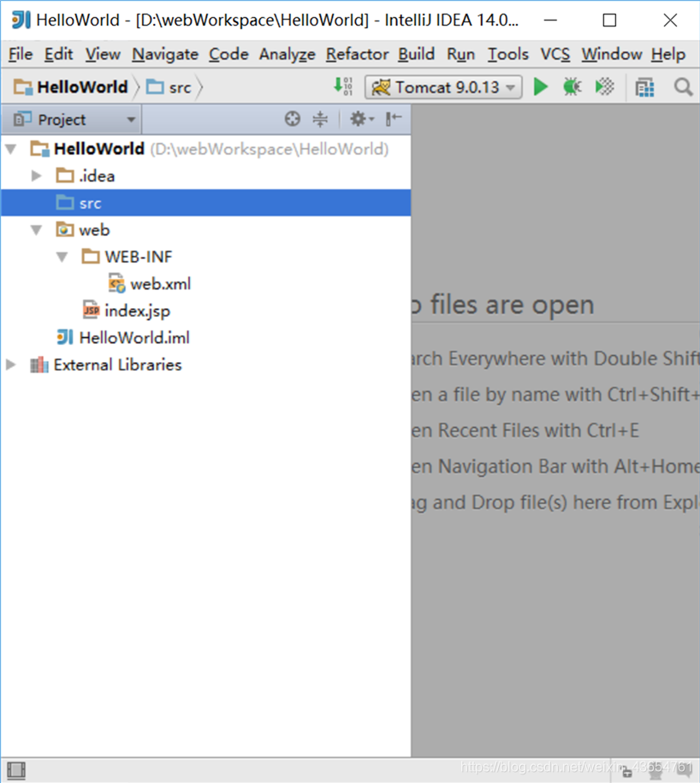
Task: Run the Tomcat 9.0.13 configuration
Action: pyautogui.click(x=540, y=87)
